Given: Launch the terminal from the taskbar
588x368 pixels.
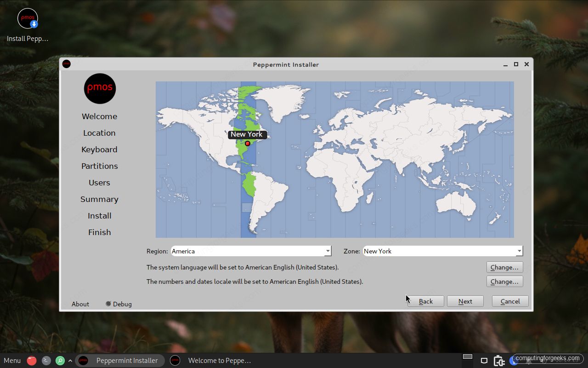Looking at the screenshot, I should [46, 361].
